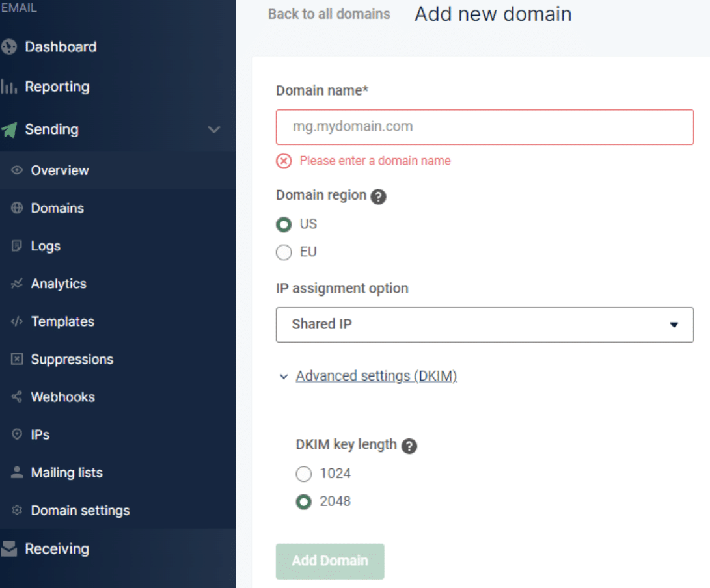Collapse the Sending menu chevron
This screenshot has height=588, width=710.
213,129
